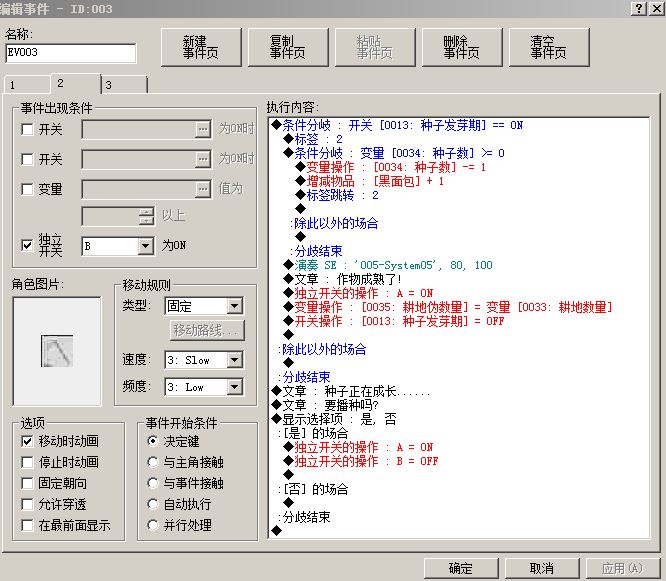Enable 固定朝向 option
Screen dimensions: 666x581
27,483
